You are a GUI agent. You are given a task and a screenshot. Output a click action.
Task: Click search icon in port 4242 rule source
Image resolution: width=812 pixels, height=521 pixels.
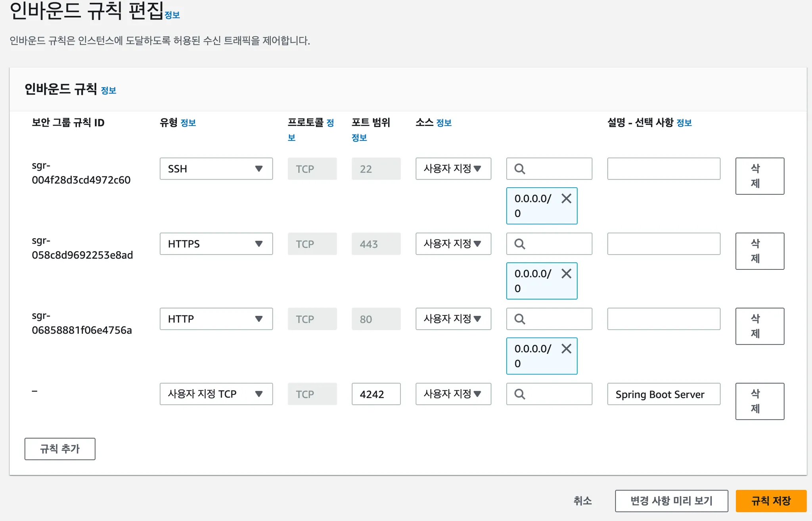point(519,394)
